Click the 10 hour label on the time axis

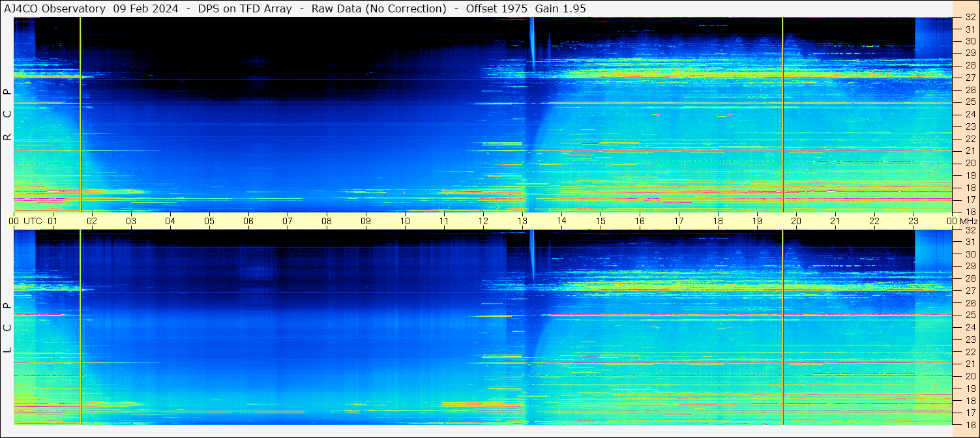405,221
